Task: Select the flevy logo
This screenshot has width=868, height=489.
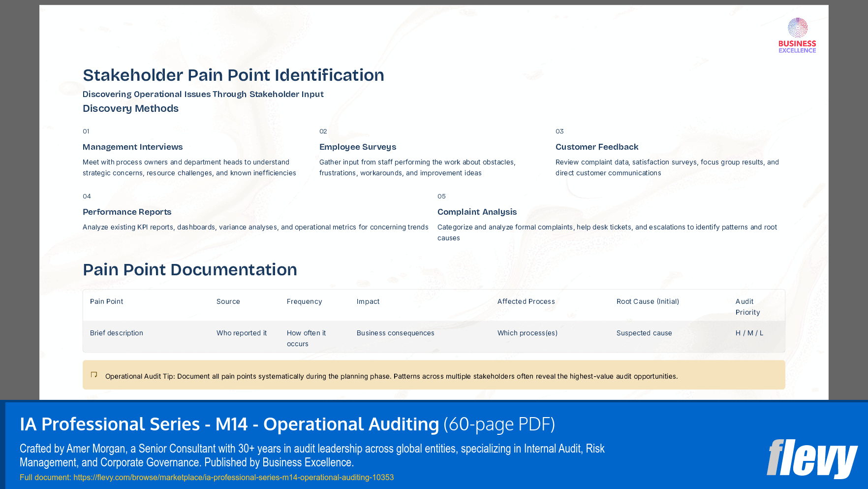Action: [812, 457]
